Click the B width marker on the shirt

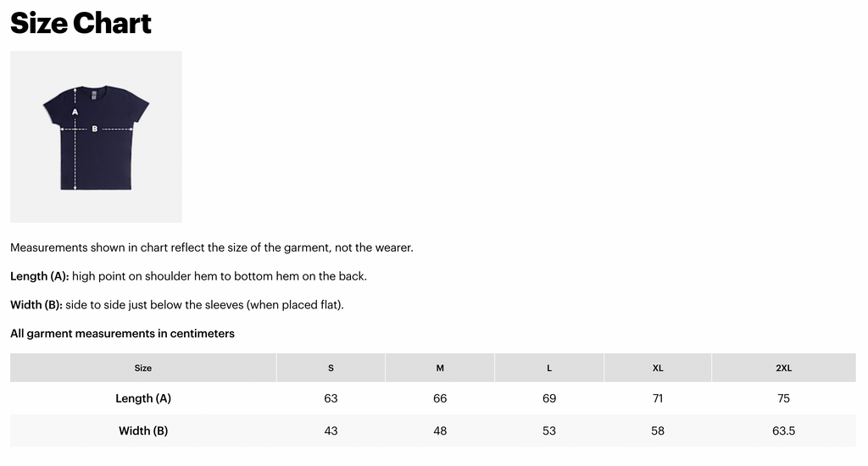94,130
